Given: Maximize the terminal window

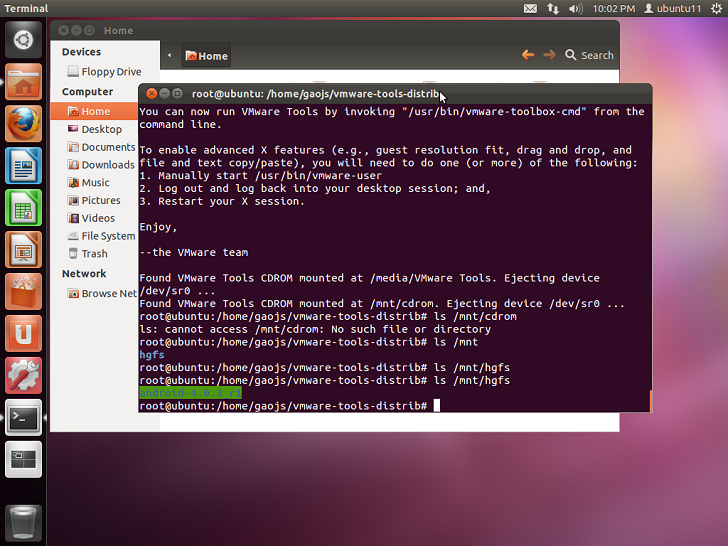Looking at the screenshot, I should [x=177, y=94].
